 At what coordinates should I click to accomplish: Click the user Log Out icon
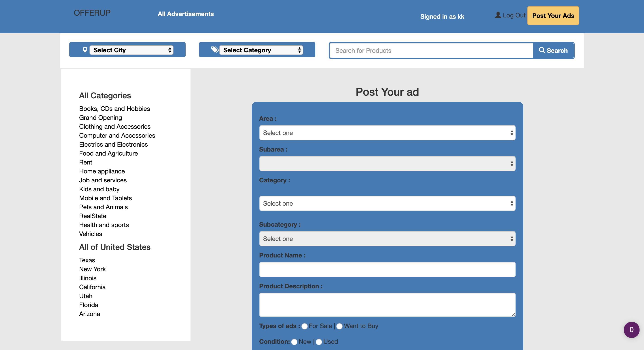[498, 15]
